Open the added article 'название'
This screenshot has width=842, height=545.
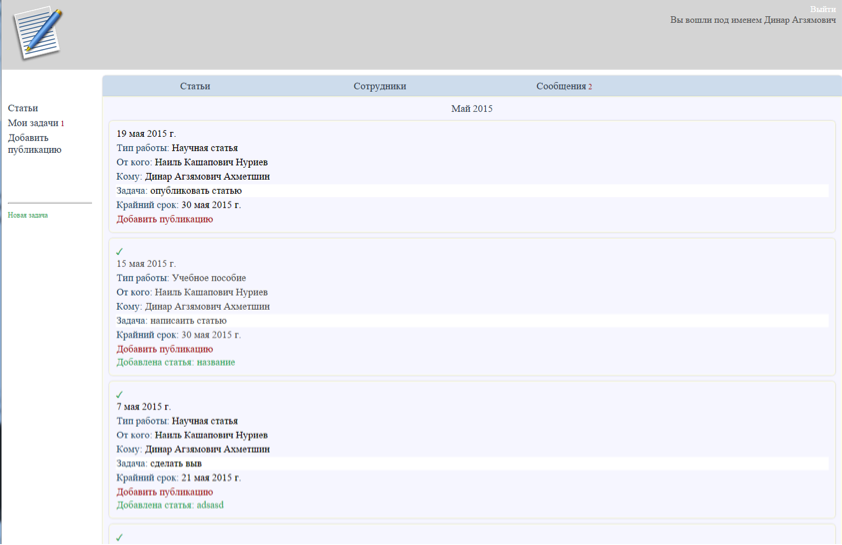tap(176, 362)
